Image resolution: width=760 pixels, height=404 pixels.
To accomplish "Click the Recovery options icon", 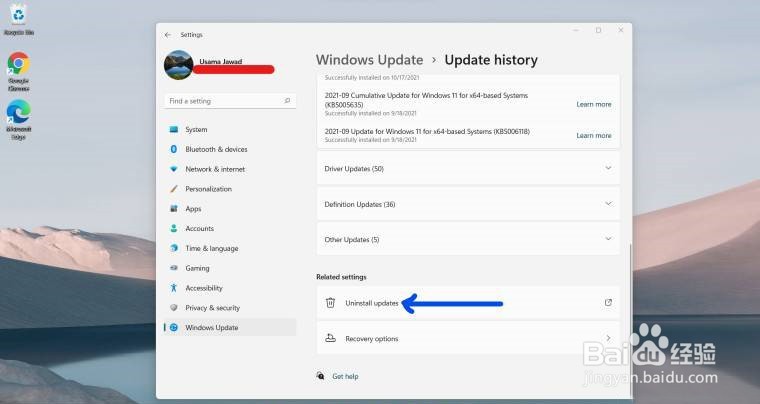I will [330, 338].
